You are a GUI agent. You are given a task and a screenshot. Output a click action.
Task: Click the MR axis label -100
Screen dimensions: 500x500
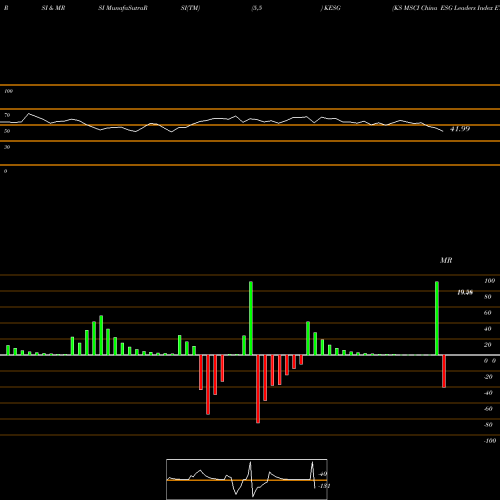point(490,441)
